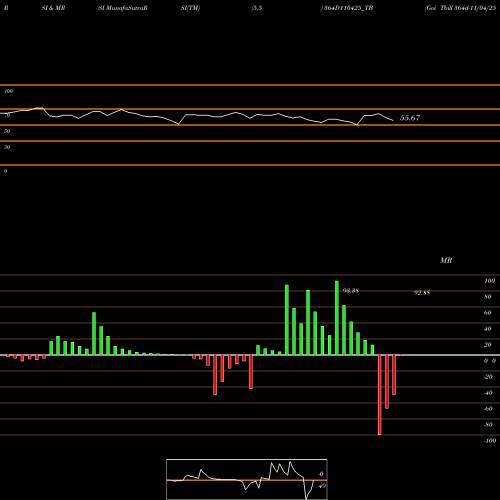This screenshot has width=500, height=500.
Task: Click the 50 label on RSI axis
Action: coord(7,131)
